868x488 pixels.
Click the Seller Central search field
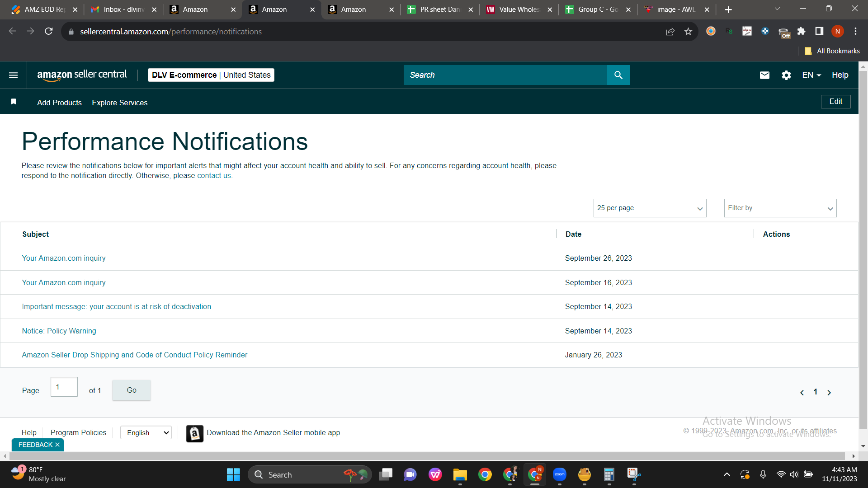click(x=505, y=75)
